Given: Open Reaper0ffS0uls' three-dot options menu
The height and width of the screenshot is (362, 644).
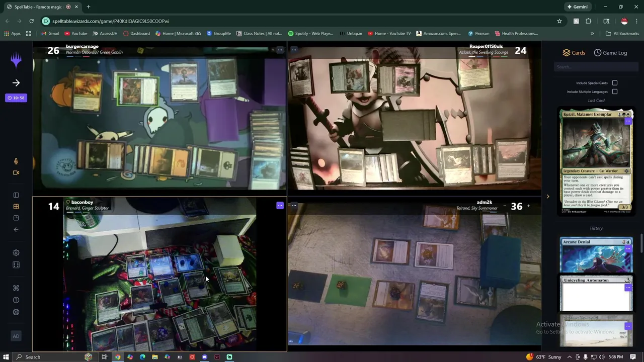Looking at the screenshot, I should [294, 50].
